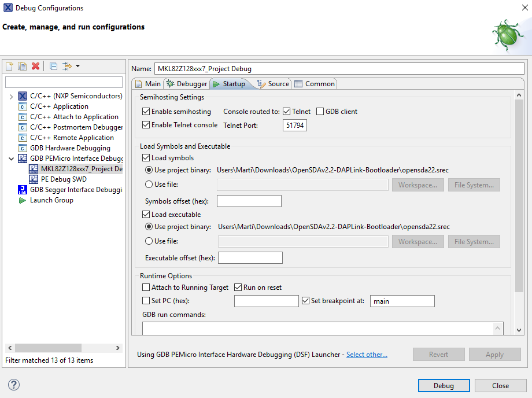Click the Duplicate configuration icon
The image size is (532, 398).
tap(22, 67)
